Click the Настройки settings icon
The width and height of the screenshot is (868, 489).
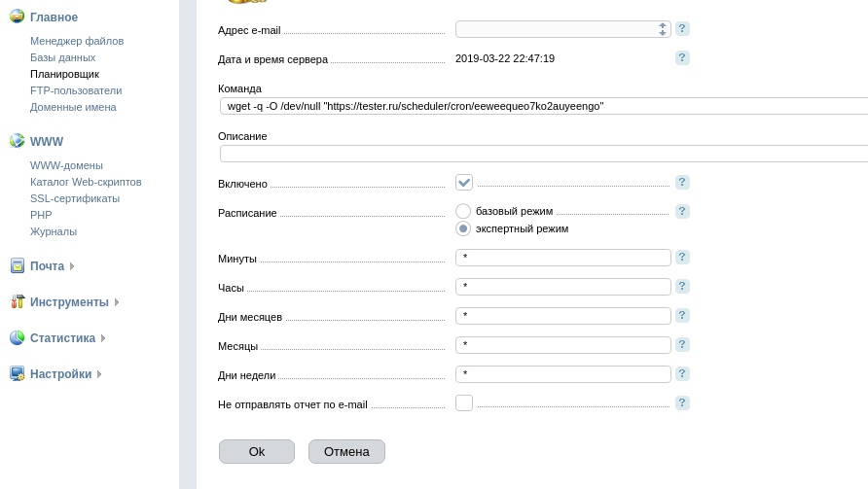tap(17, 373)
